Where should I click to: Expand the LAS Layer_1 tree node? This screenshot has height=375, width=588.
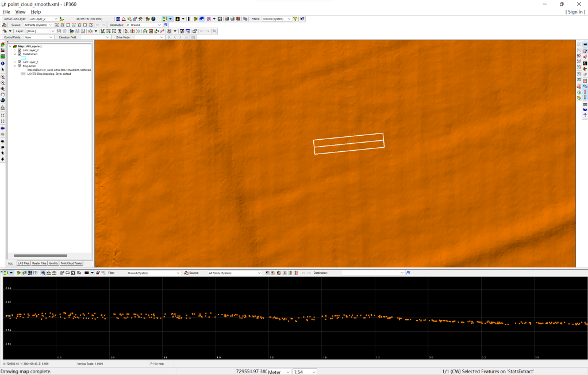click(15, 62)
